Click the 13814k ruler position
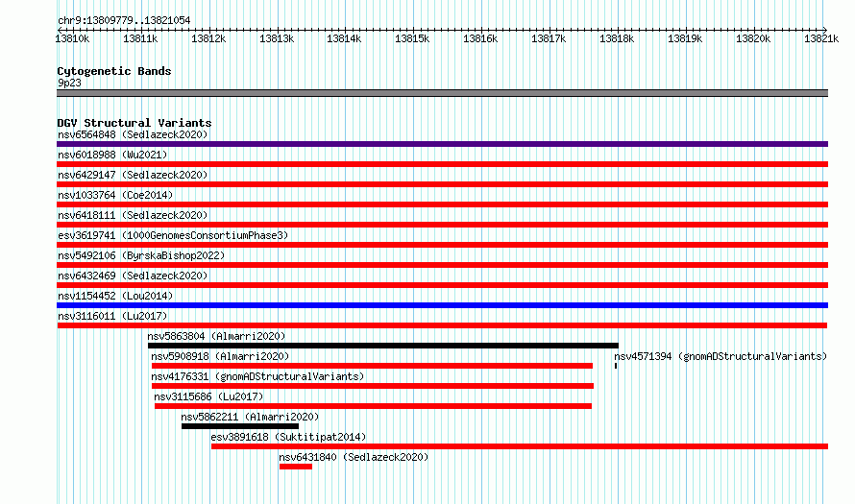The width and height of the screenshot is (855, 504). [344, 38]
